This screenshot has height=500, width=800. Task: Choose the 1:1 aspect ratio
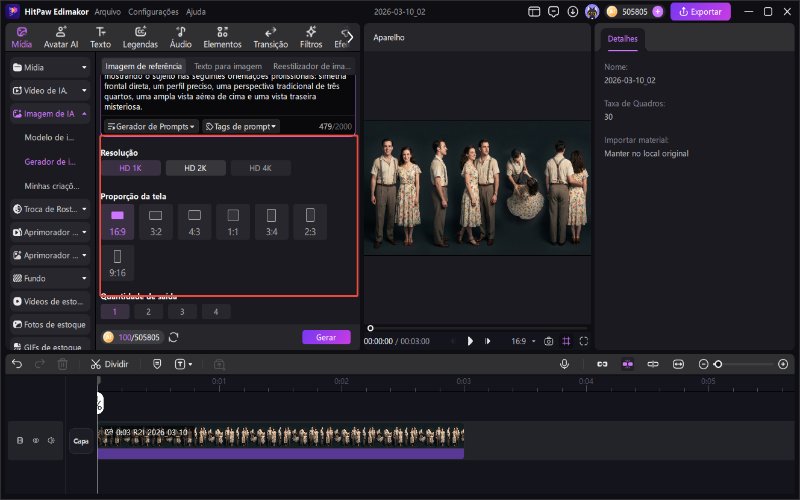233,220
